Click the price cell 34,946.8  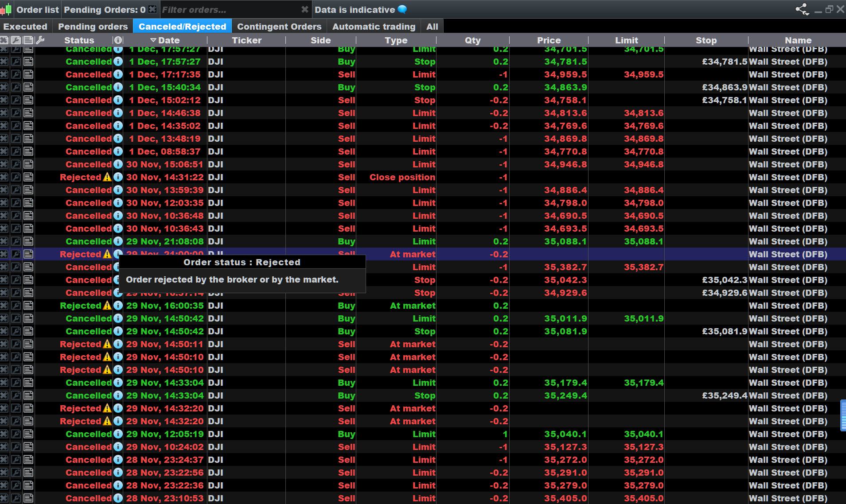coord(565,164)
